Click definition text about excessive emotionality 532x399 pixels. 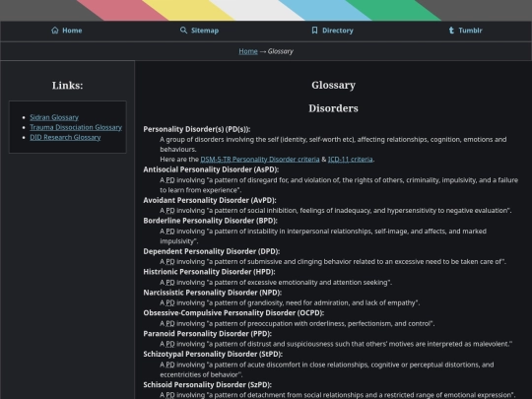(x=276, y=283)
